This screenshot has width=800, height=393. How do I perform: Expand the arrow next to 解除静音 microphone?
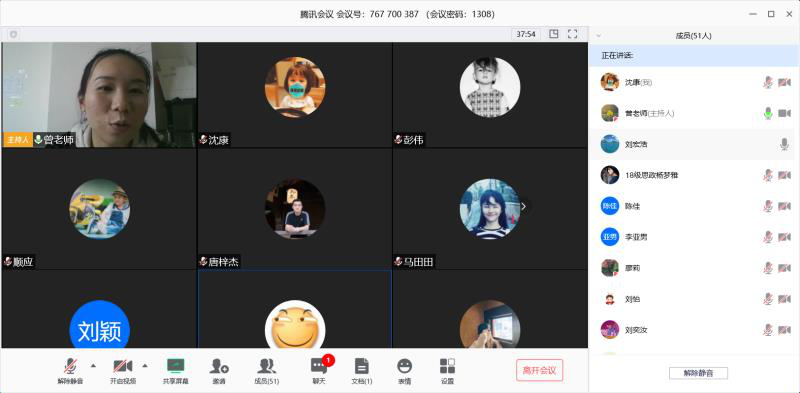pyautogui.click(x=93, y=365)
